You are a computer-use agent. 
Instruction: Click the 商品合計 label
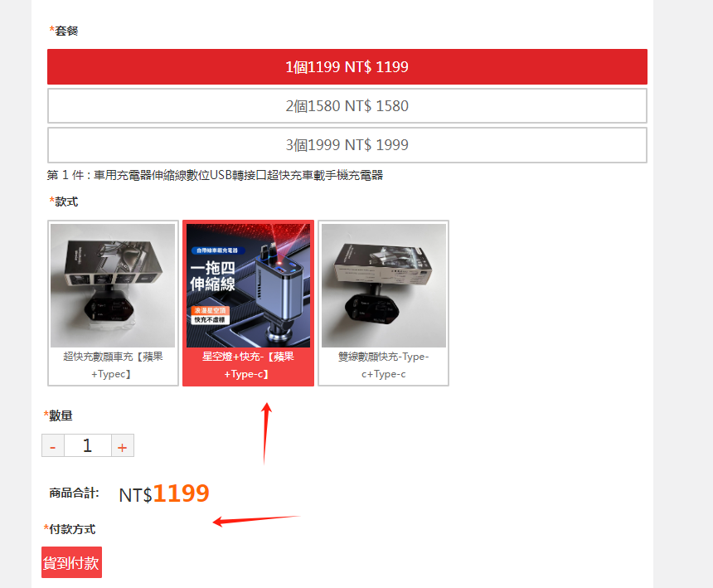tap(74, 493)
